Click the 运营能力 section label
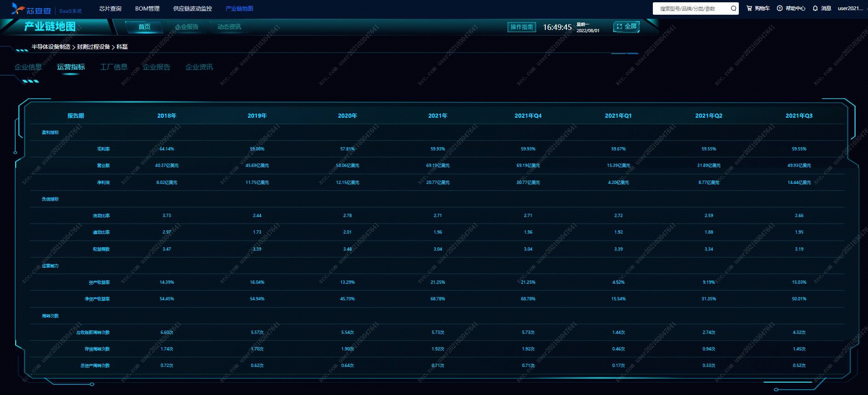Image resolution: width=868 pixels, height=395 pixels. pyautogui.click(x=51, y=266)
